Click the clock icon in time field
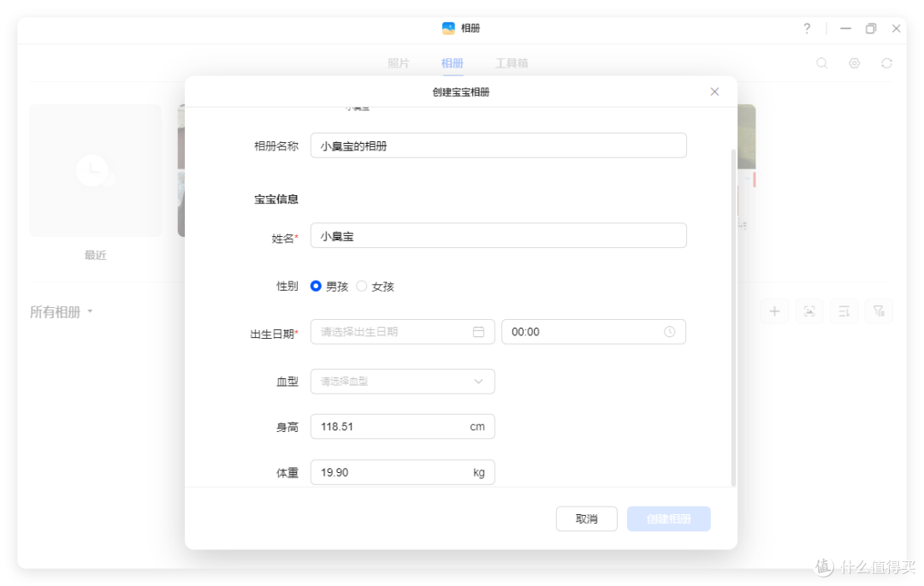Screen dimensions: 924x586 tap(669, 332)
